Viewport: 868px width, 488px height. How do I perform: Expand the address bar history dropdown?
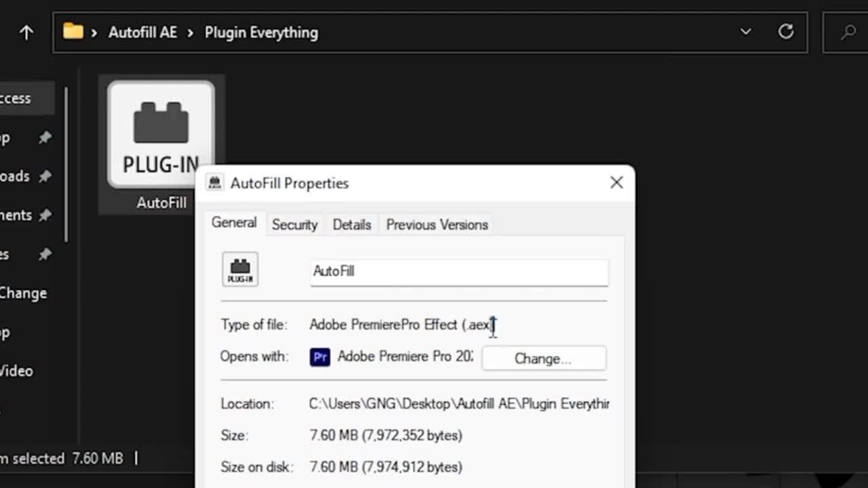point(745,32)
